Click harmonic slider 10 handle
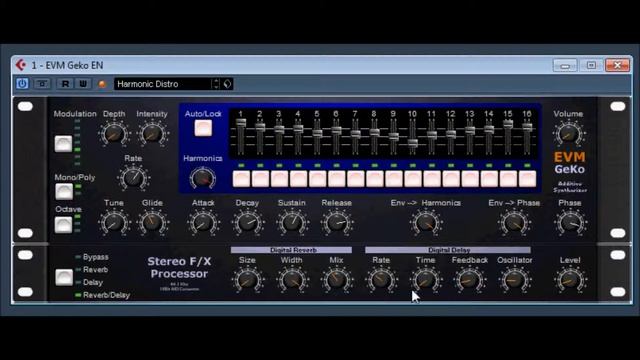This screenshot has width=640, height=360. [413, 143]
